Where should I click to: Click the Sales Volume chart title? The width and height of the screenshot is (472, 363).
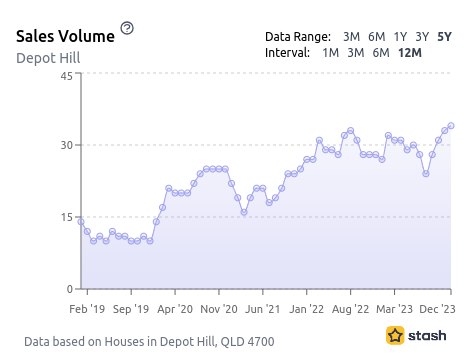coord(65,36)
